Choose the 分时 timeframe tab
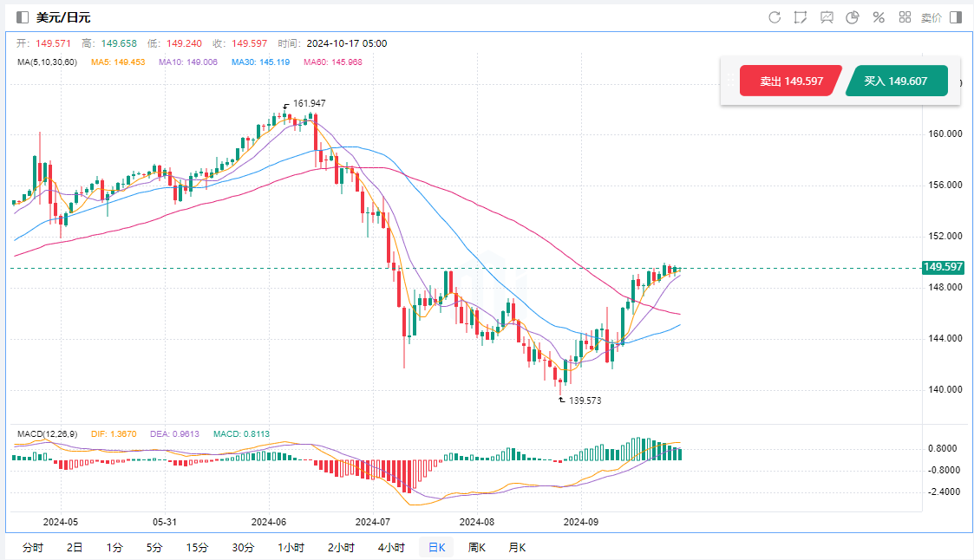The height and width of the screenshot is (560, 974). pyautogui.click(x=33, y=547)
